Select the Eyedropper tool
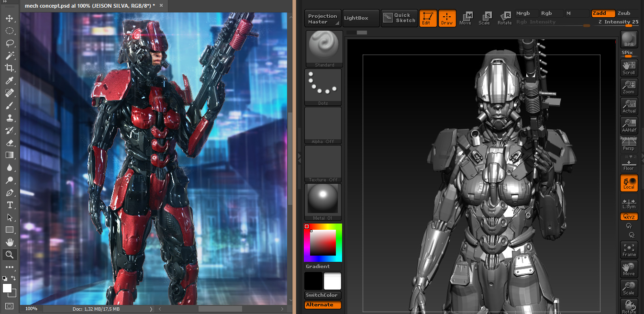 pos(9,81)
